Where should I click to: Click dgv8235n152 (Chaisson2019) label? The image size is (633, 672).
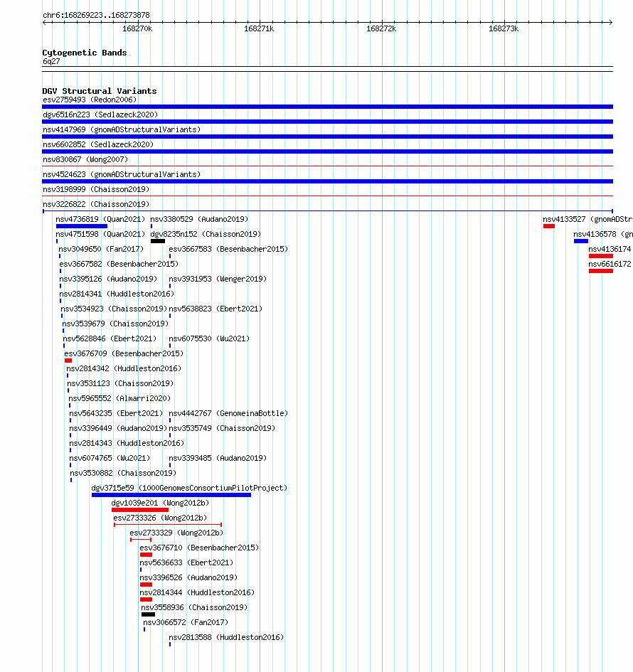(206, 235)
